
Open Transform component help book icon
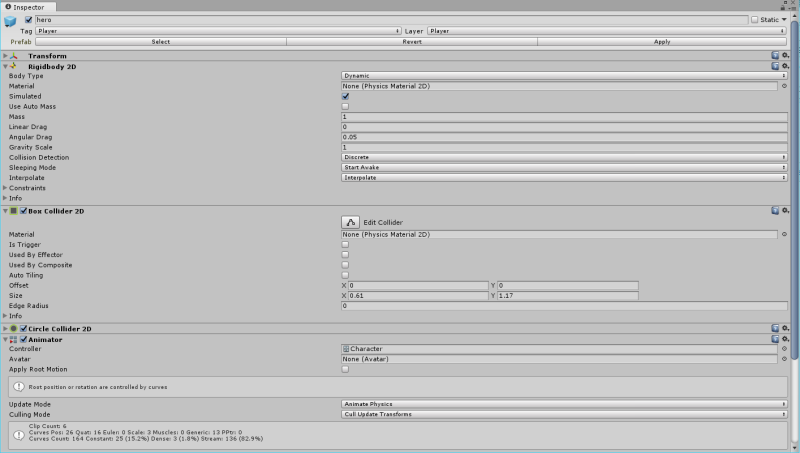click(775, 56)
